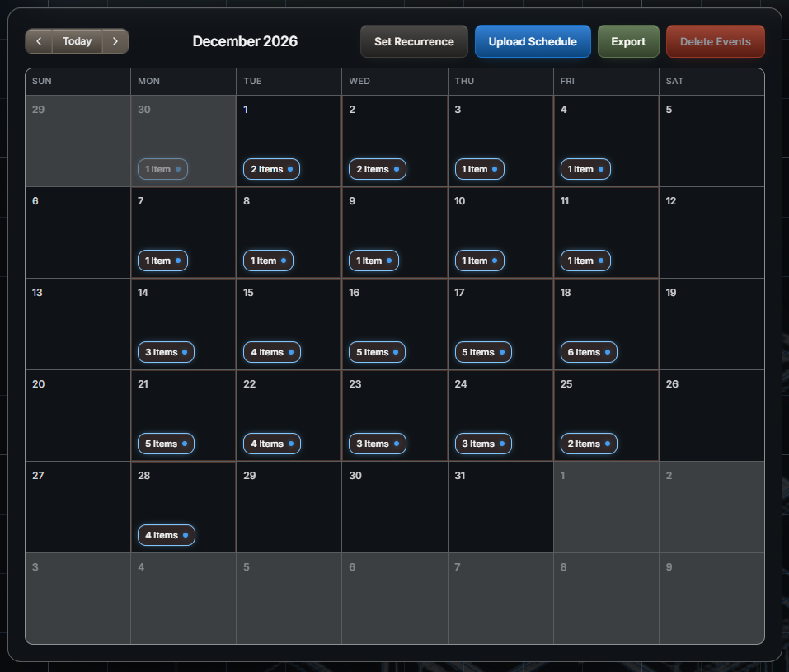Go to next month with right chevron
The image size is (789, 672).
coord(115,41)
